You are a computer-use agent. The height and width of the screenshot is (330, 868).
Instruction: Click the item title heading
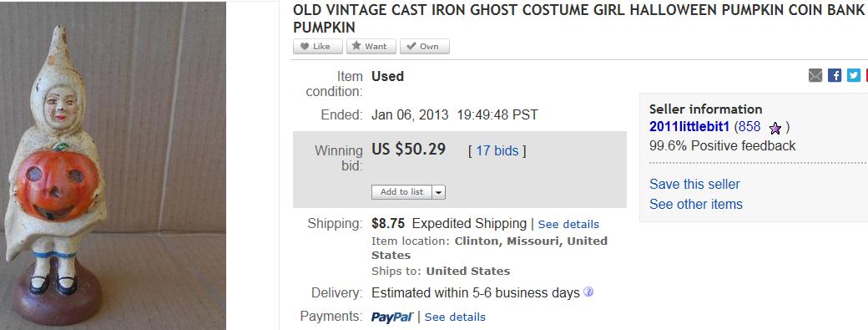(x=580, y=18)
